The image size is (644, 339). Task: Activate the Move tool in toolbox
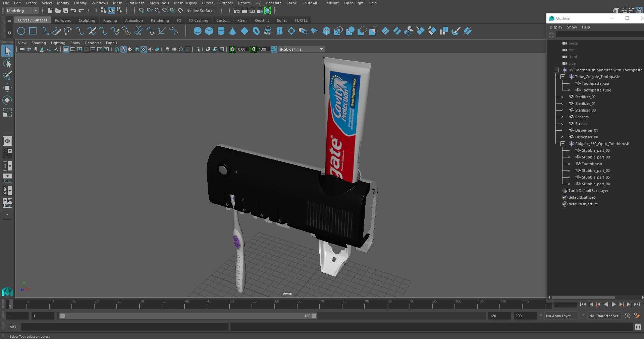click(7, 88)
